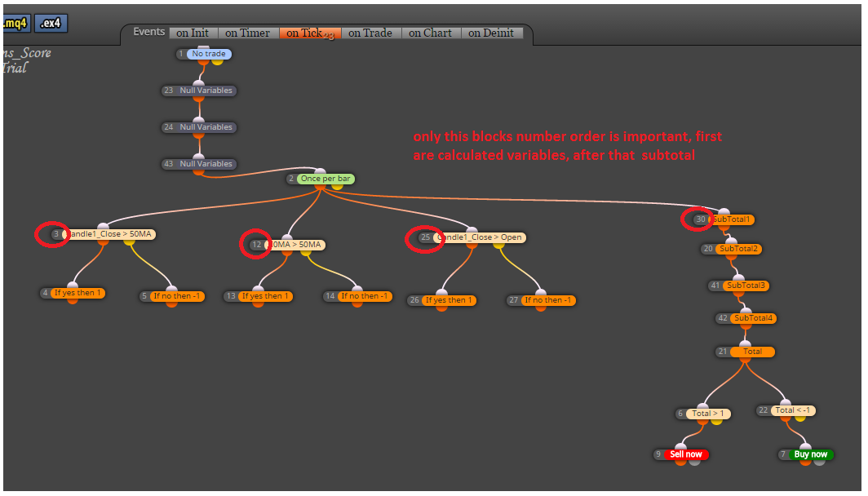The image size is (868, 496).
Task: Select the If no then -1 block 14
Action: 365,296
